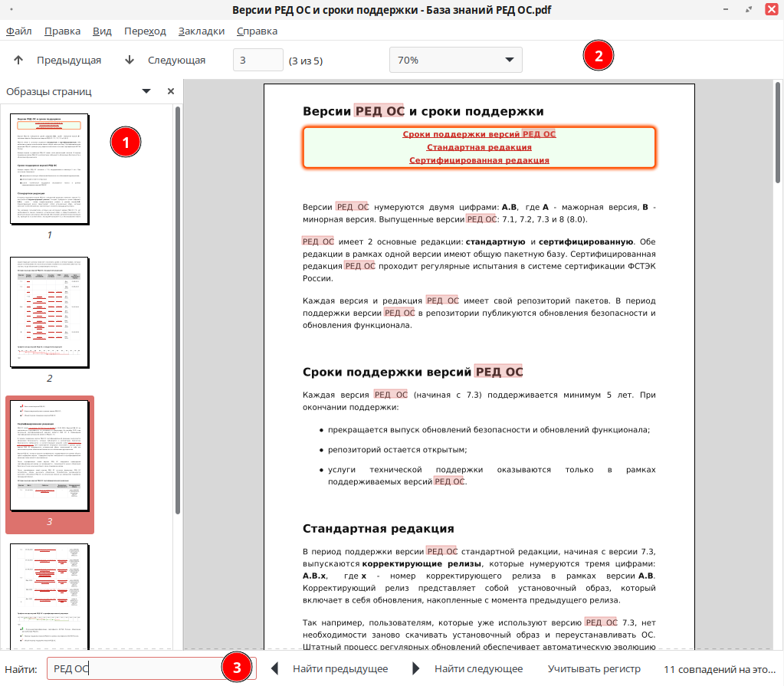The image size is (784, 686).
Task: Open the 70% zoom level dropdown
Action: (x=455, y=60)
